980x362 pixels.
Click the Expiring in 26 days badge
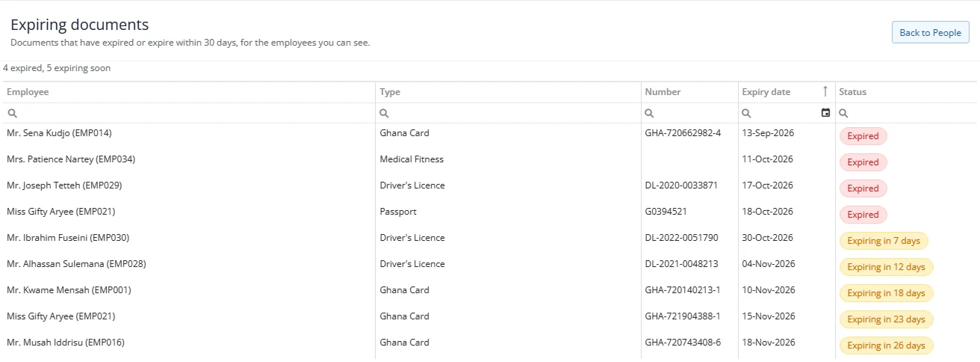(886, 346)
